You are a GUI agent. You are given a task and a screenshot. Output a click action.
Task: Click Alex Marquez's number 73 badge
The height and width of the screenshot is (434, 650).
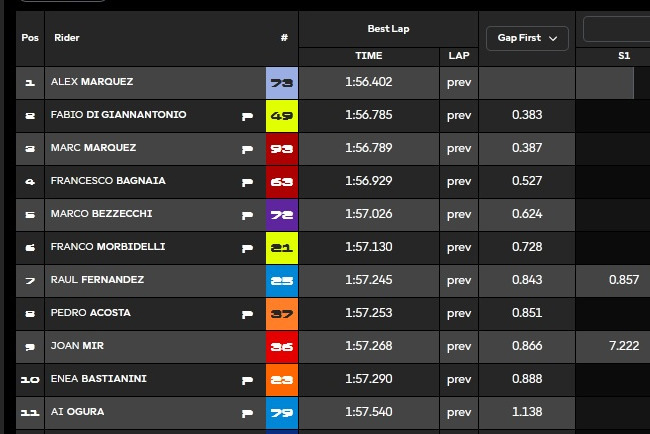tap(281, 83)
